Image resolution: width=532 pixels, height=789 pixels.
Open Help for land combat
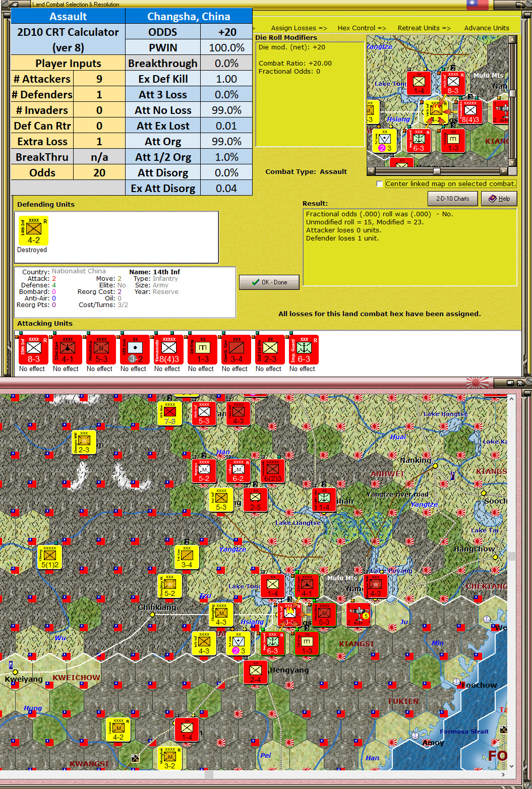tap(499, 199)
